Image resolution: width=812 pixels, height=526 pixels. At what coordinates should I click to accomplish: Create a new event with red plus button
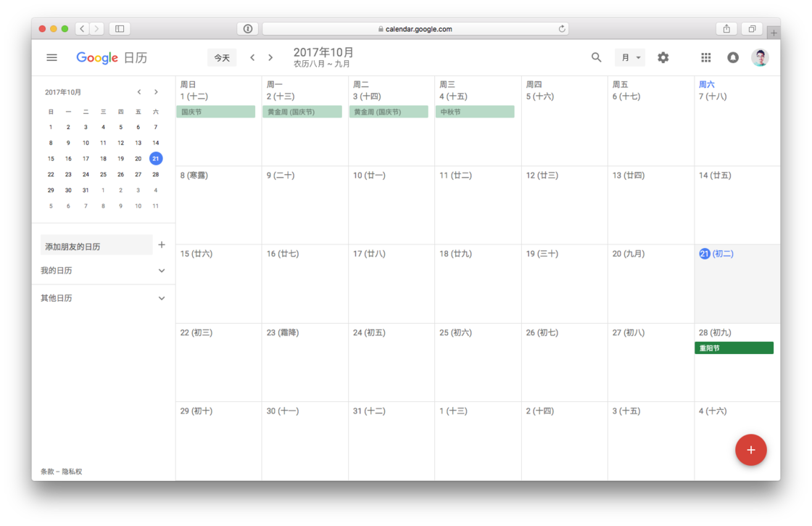[x=751, y=450]
